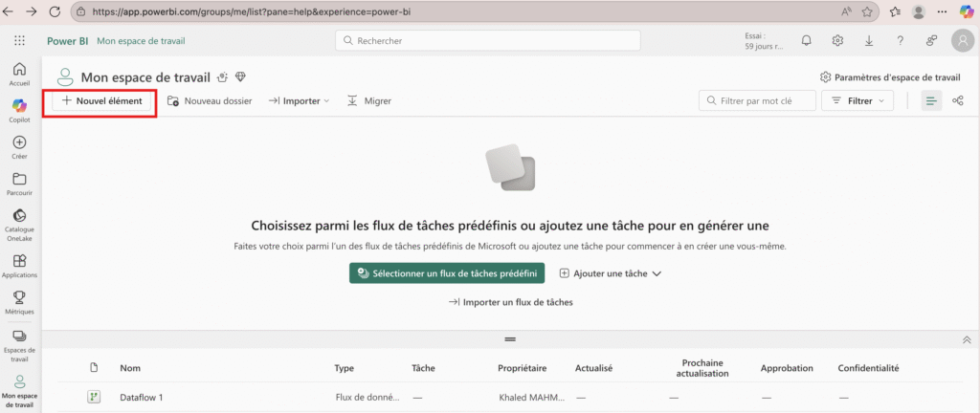Image resolution: width=980 pixels, height=413 pixels.
Task: Open Edge Copilot icon
Action: [967, 11]
